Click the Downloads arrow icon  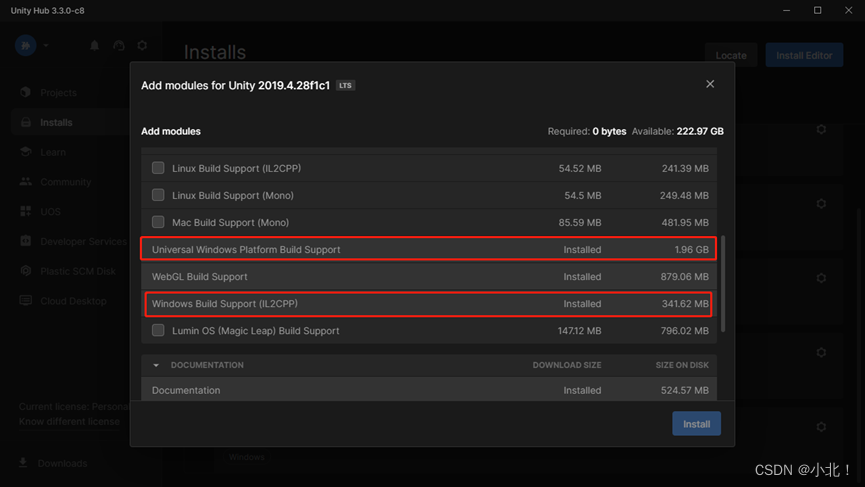[23, 463]
